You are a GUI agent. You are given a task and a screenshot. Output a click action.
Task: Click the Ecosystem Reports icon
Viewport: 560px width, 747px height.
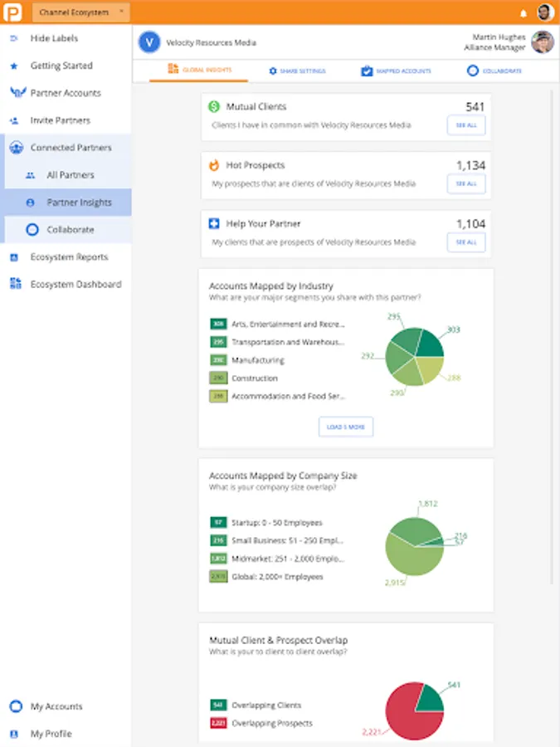14,257
